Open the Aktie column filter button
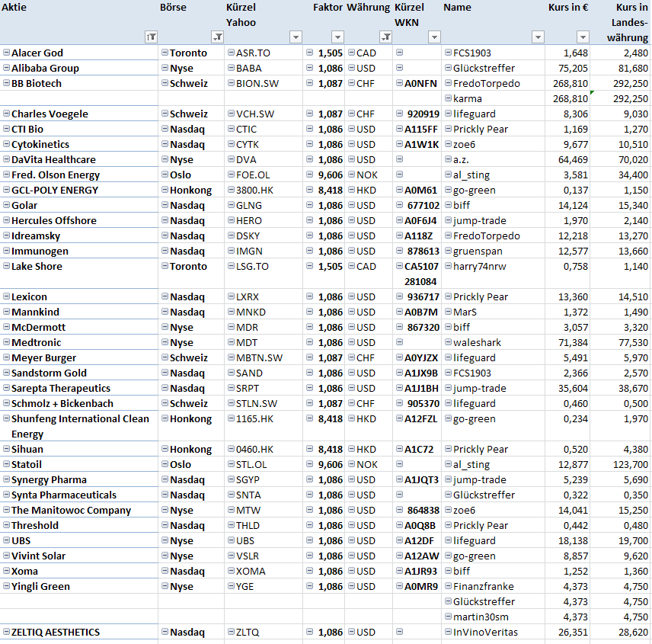Viewport: 652px width, 644px height. [150, 37]
